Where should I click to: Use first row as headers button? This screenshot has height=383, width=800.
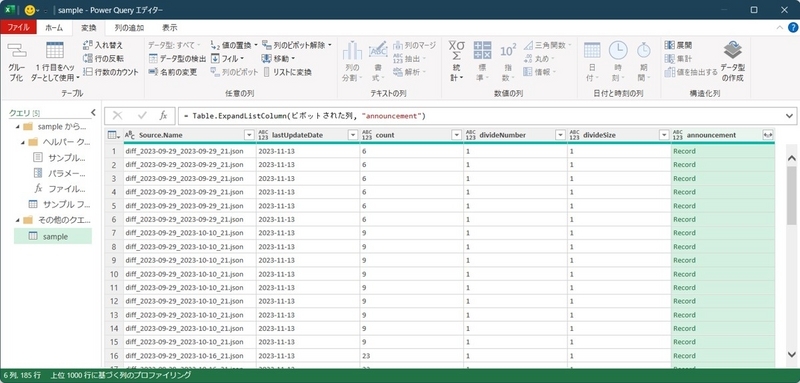tap(55, 62)
